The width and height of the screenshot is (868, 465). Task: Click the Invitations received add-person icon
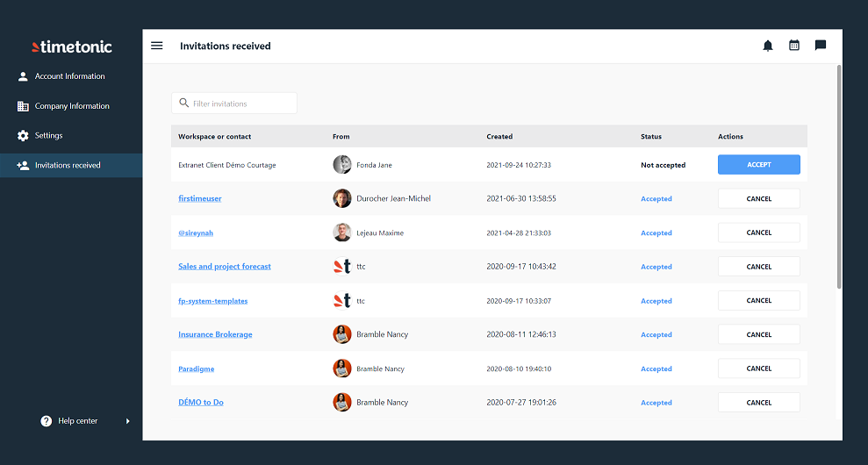[x=23, y=166]
